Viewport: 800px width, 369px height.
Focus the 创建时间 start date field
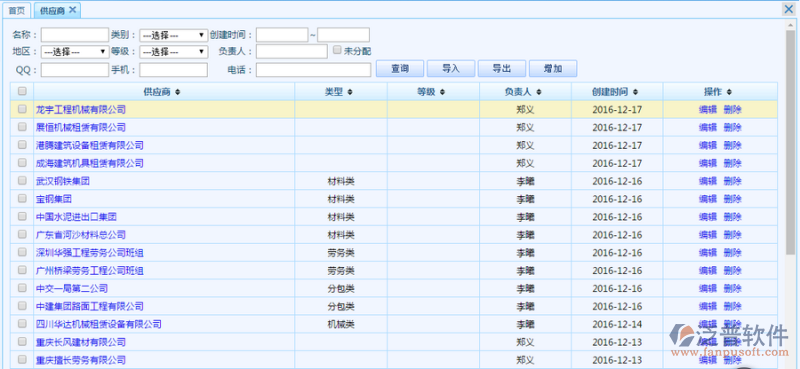pos(282,35)
